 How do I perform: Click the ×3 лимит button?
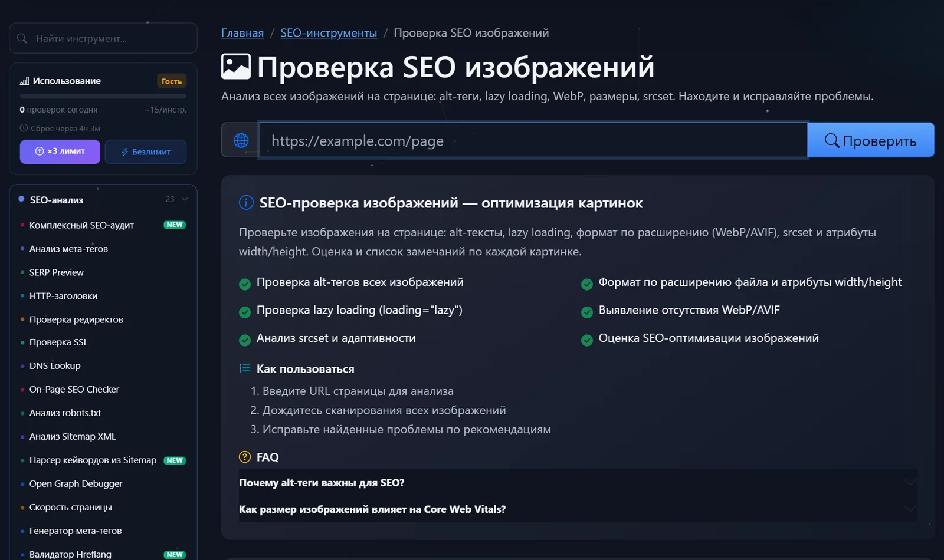coord(60,151)
